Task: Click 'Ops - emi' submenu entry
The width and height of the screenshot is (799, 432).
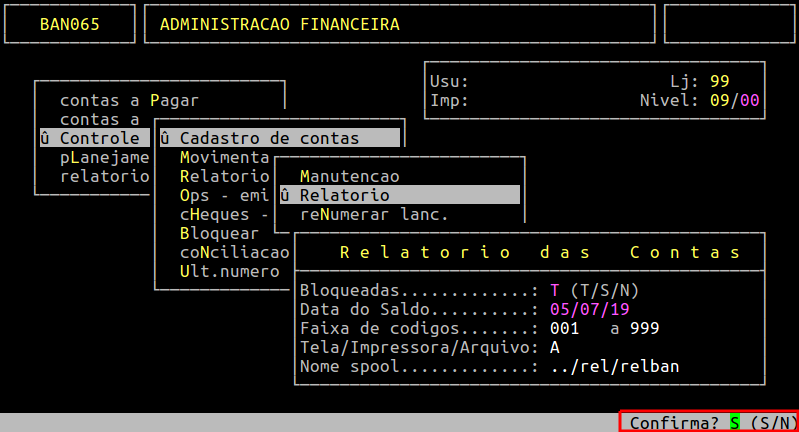Action: click(224, 195)
